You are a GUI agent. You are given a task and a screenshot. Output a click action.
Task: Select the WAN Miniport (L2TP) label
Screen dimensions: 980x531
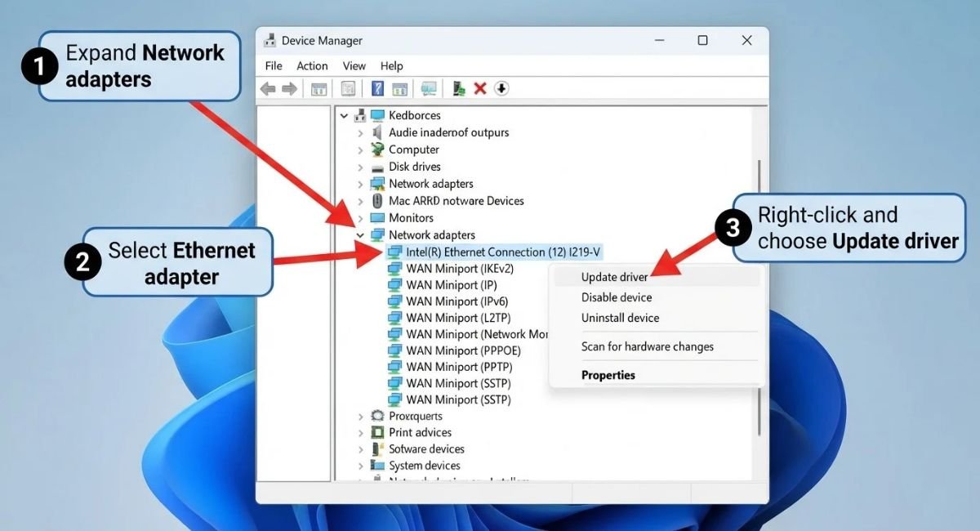[x=457, y=318]
